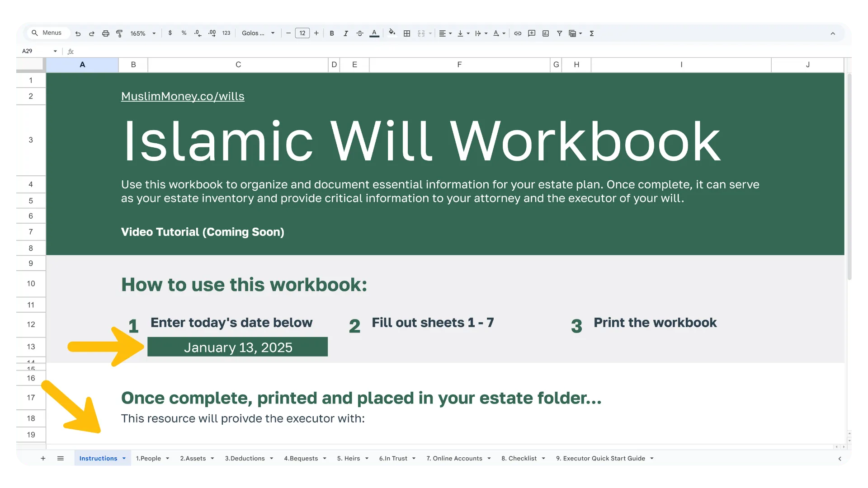Switch to the 7. Online Accounts tab
The image size is (868, 488).
(x=454, y=458)
